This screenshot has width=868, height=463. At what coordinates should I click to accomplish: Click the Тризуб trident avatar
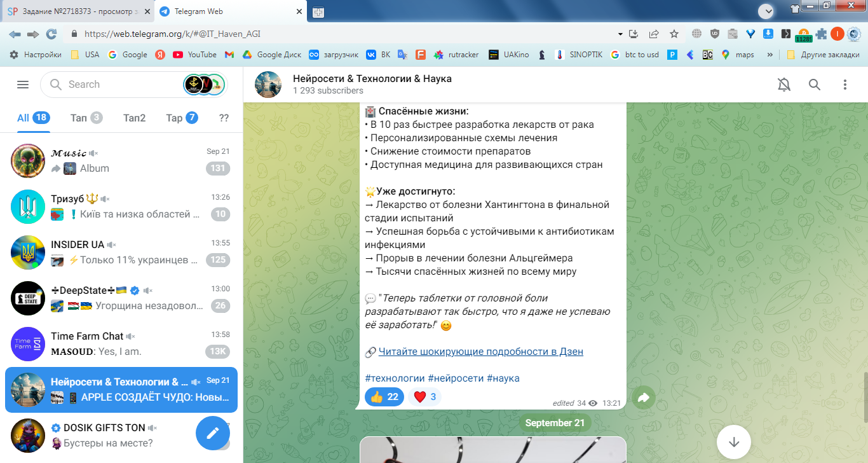(x=28, y=207)
